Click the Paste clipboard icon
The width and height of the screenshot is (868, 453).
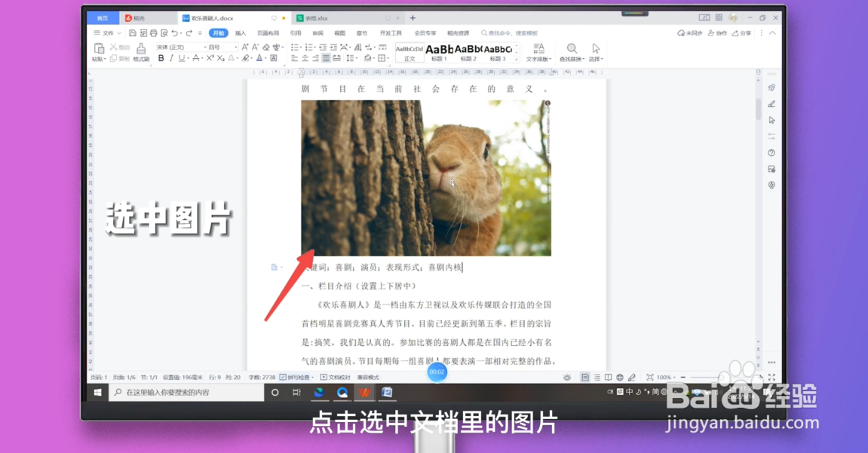(99, 48)
